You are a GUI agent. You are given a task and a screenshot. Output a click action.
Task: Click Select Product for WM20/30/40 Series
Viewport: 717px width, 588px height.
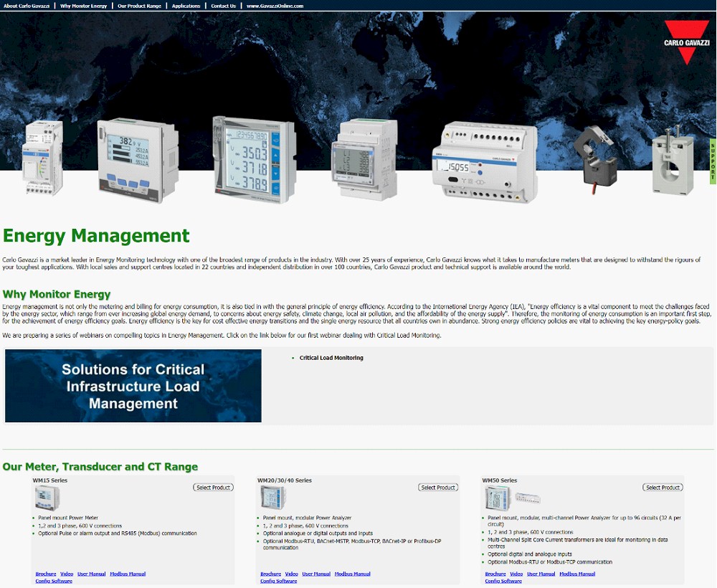(x=438, y=488)
